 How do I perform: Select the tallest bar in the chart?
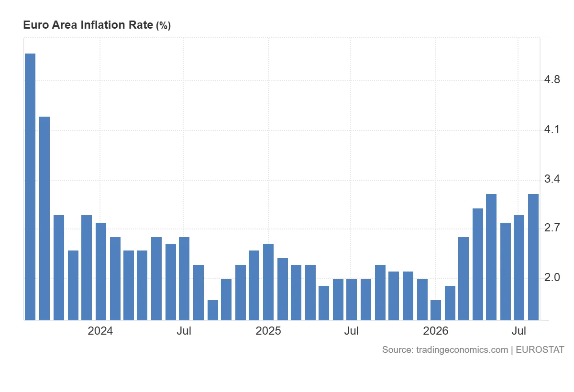[x=30, y=187]
